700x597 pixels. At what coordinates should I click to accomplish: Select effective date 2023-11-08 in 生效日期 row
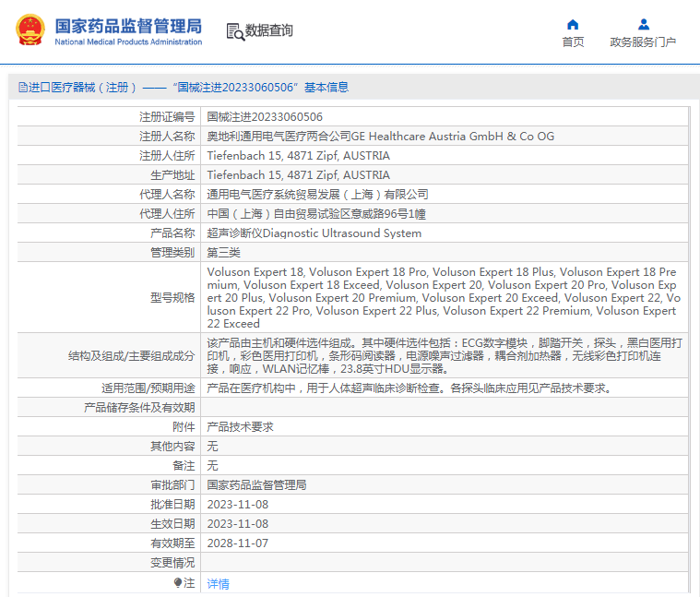click(x=238, y=524)
